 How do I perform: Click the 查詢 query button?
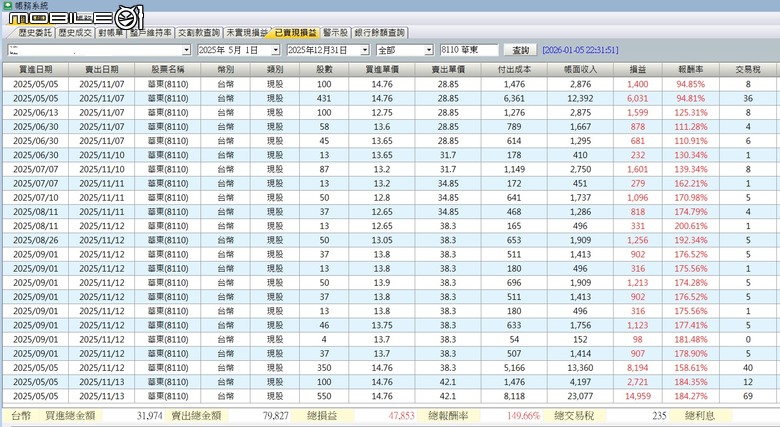[520, 50]
